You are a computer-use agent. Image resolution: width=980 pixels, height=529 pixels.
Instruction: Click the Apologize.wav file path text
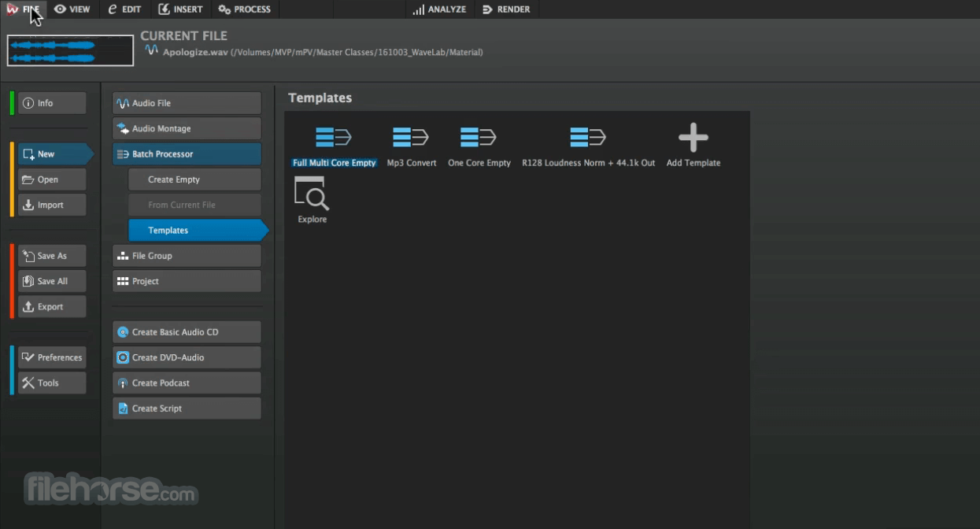click(x=323, y=52)
